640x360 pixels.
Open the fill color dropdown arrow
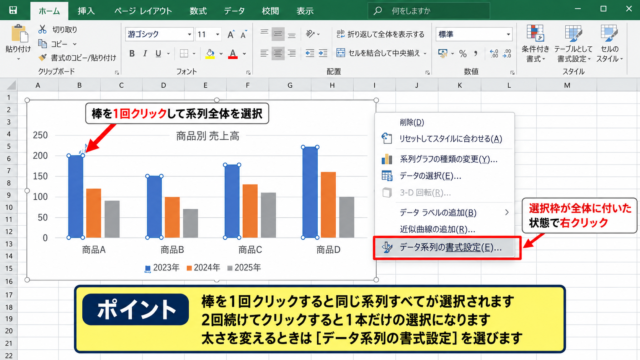point(221,54)
